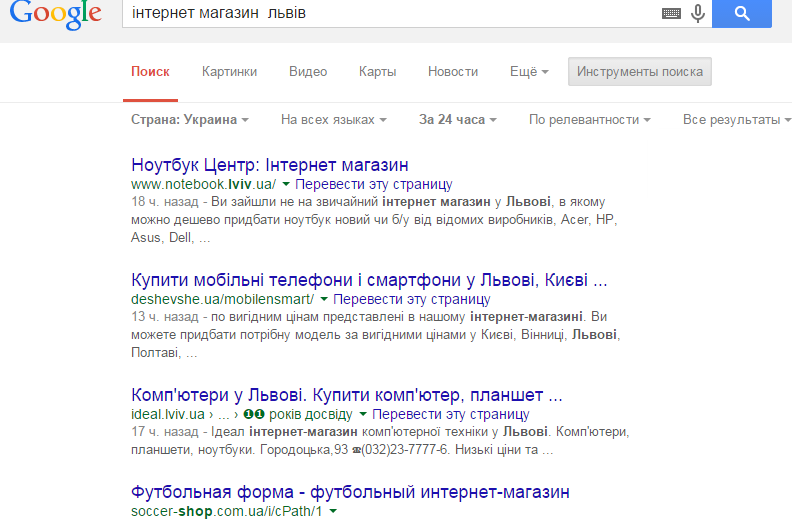Switch to the Видео tab
The image size is (792, 523).
click(x=308, y=72)
